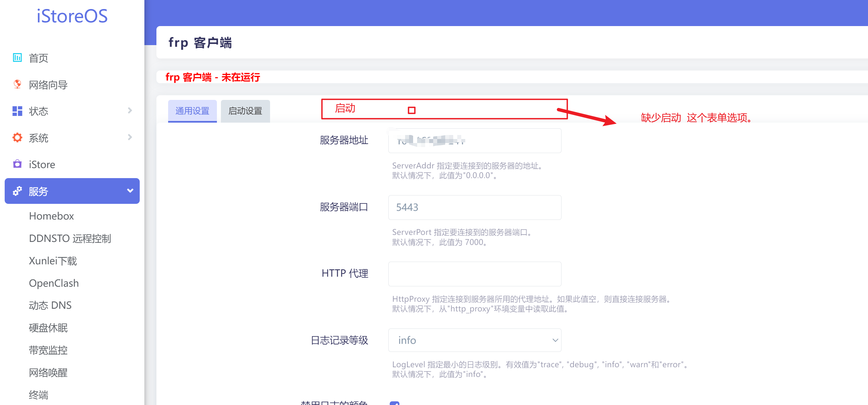Open the 动态 DNS menu entry

pos(50,305)
